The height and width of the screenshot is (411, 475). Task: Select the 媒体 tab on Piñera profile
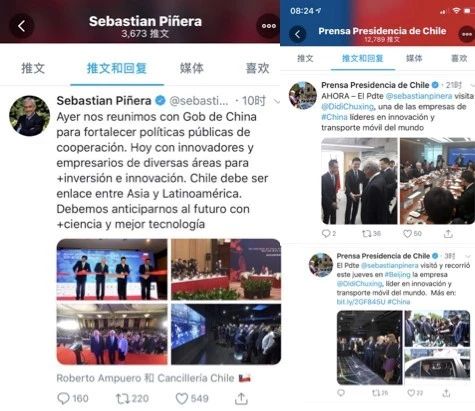[x=192, y=68]
